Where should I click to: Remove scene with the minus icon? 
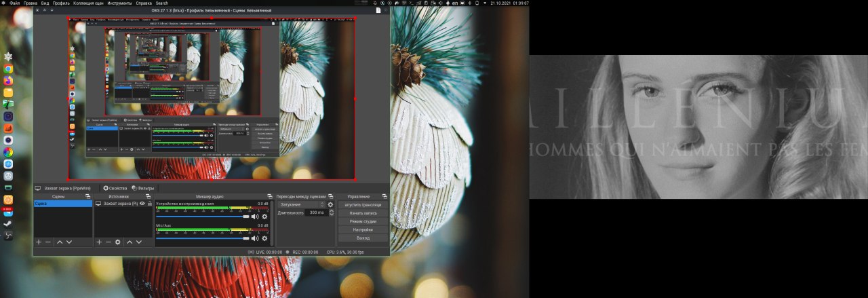coord(48,242)
